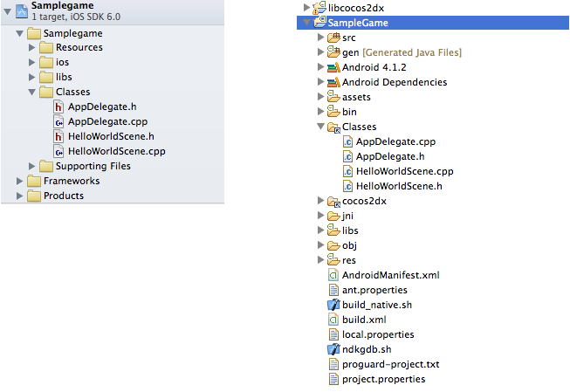Click the ios folder icon
This screenshot has width=570, height=392.
click(45, 63)
